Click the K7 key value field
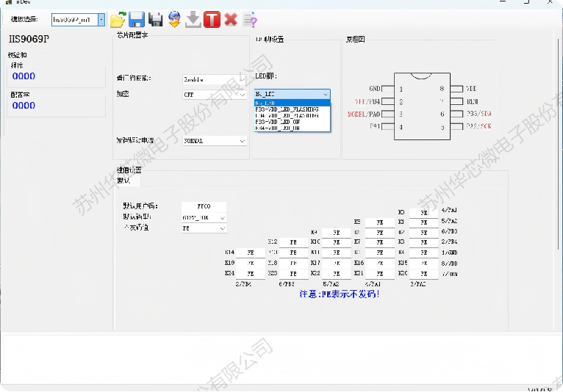Viewport: 563px width, 392px height. point(380,242)
